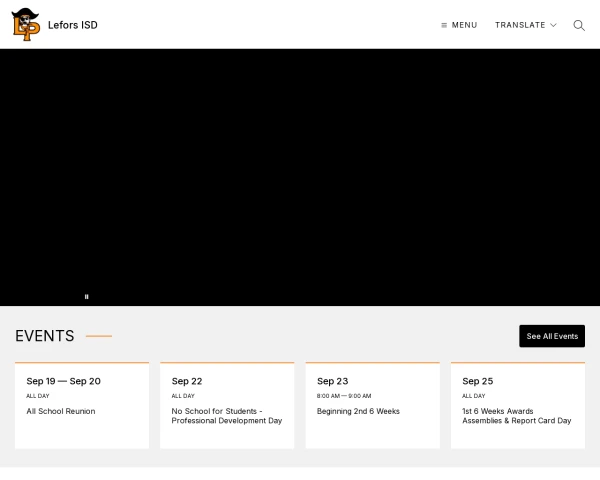Click the EVENTS section heading
The width and height of the screenshot is (600, 480).
click(x=45, y=336)
